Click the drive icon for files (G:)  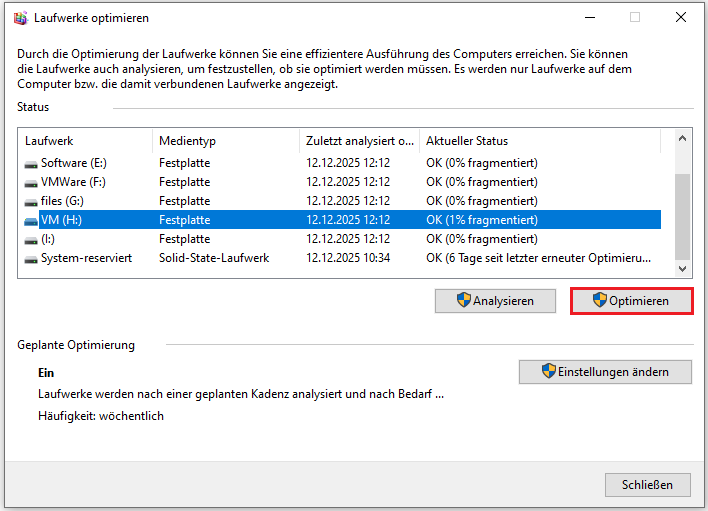(31, 202)
